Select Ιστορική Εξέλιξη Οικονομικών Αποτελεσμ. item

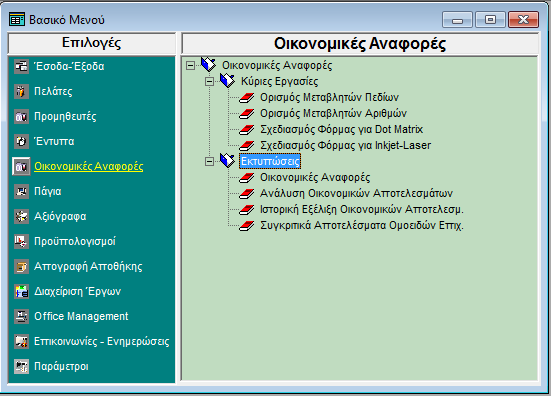pos(362,209)
